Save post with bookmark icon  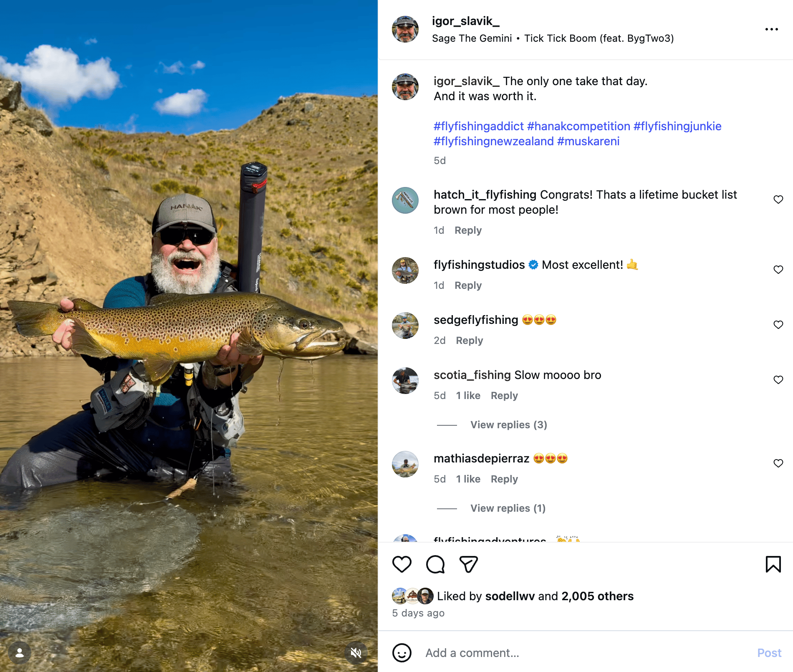point(773,564)
